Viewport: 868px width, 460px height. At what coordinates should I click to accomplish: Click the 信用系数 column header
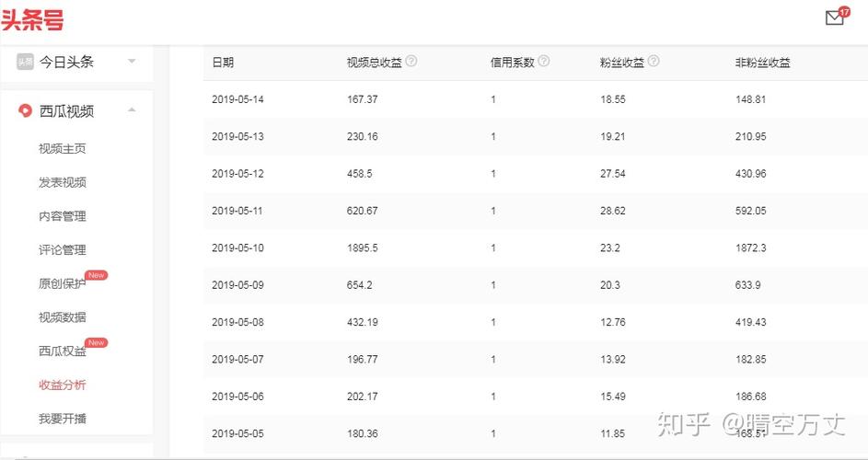[512, 63]
